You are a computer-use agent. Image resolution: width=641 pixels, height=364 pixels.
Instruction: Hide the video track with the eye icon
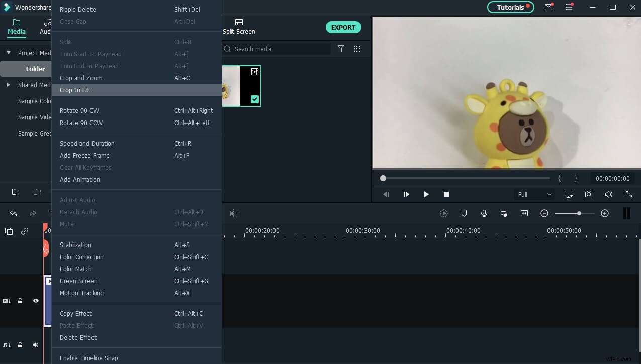click(x=35, y=301)
